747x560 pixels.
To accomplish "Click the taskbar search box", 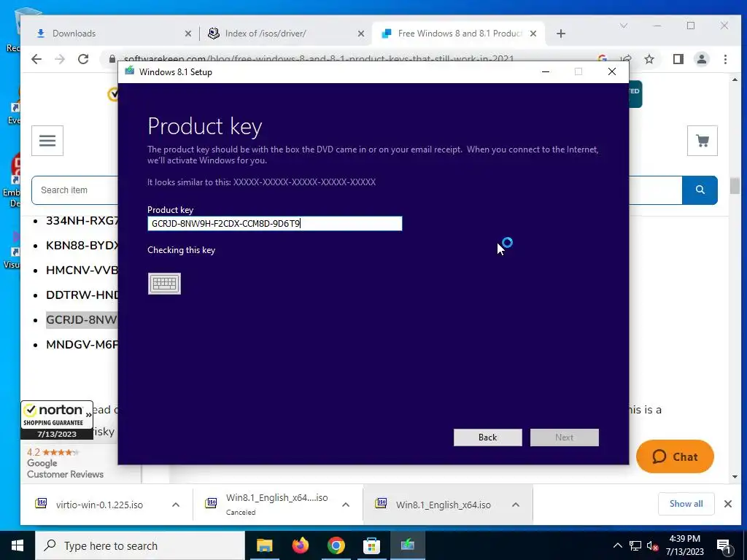I will coord(140,545).
